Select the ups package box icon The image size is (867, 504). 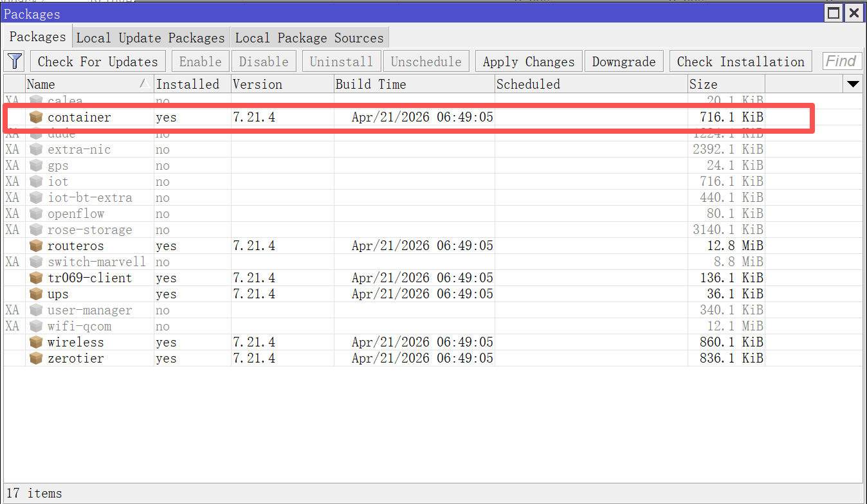[x=36, y=294]
